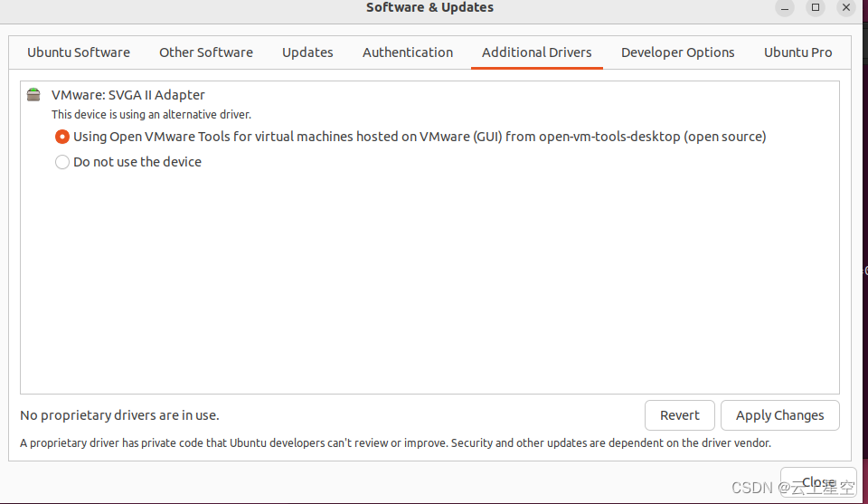Click the Revert button
The width and height of the screenshot is (868, 504).
coord(680,415)
